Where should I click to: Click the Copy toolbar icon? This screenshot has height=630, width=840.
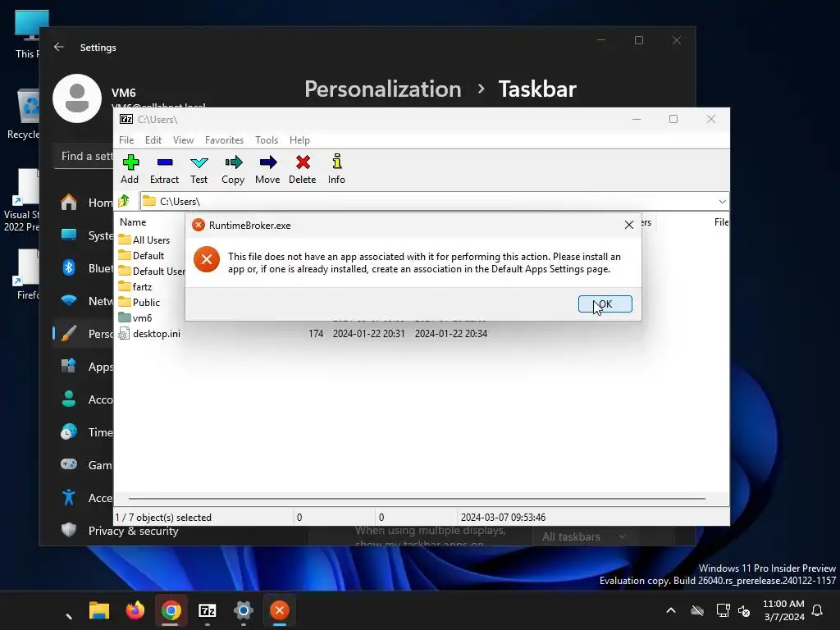[x=233, y=169]
